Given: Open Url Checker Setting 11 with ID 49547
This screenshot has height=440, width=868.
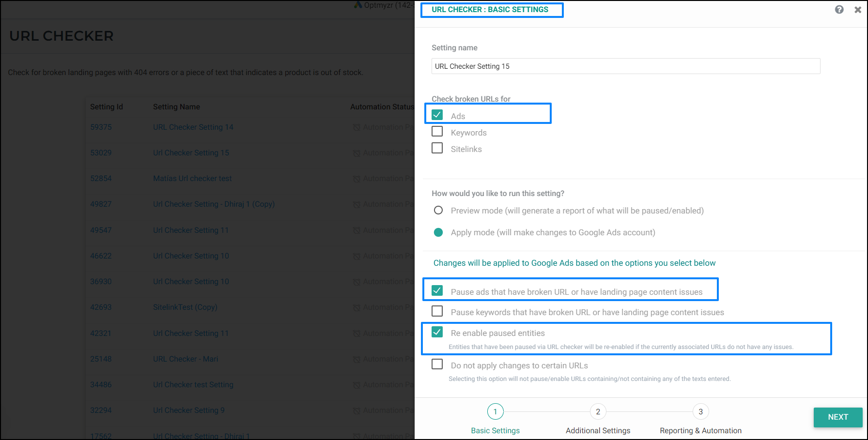Looking at the screenshot, I should [191, 230].
